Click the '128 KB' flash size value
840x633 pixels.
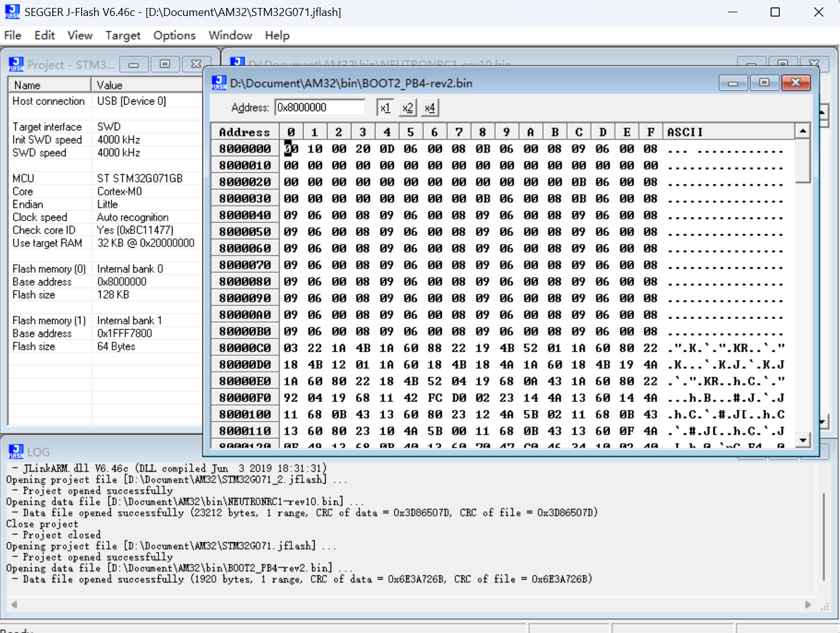point(113,294)
